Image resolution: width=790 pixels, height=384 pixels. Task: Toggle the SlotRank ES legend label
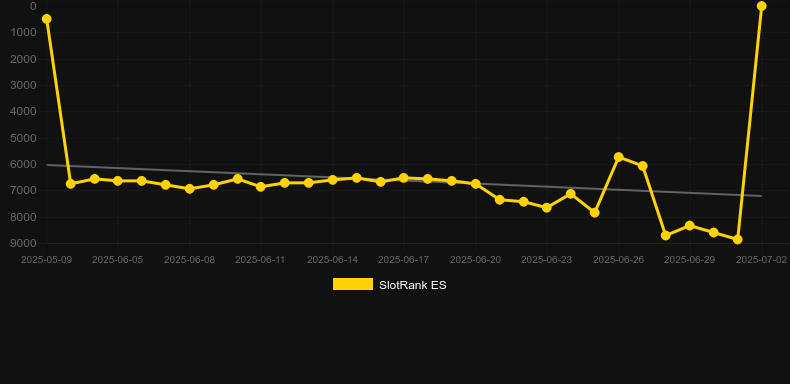(x=413, y=285)
